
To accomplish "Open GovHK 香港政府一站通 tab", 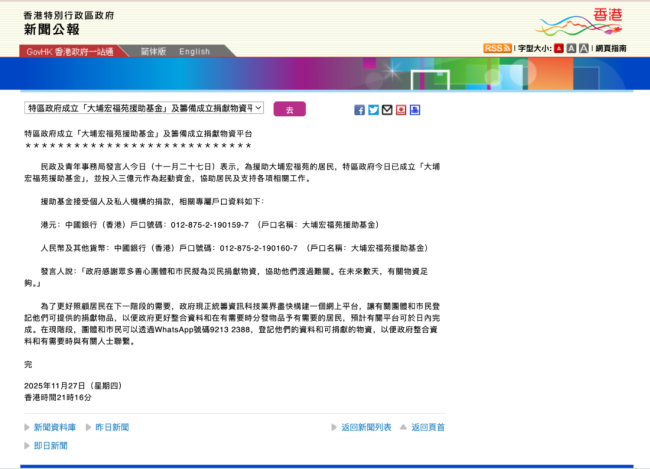I will 69,51.
